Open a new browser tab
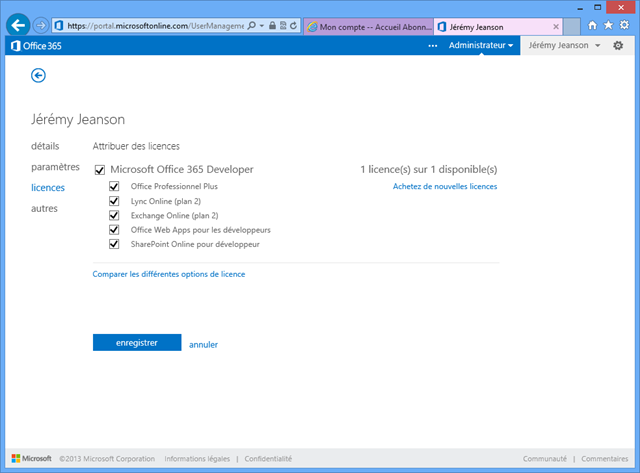The height and width of the screenshot is (473, 640). coord(572,27)
